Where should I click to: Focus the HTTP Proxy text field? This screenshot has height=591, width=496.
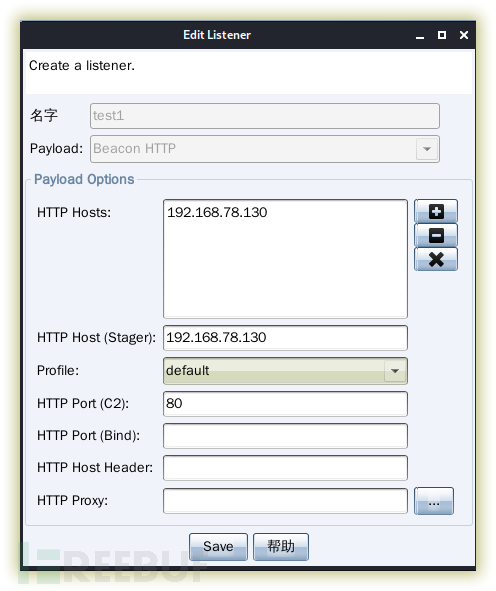click(285, 501)
